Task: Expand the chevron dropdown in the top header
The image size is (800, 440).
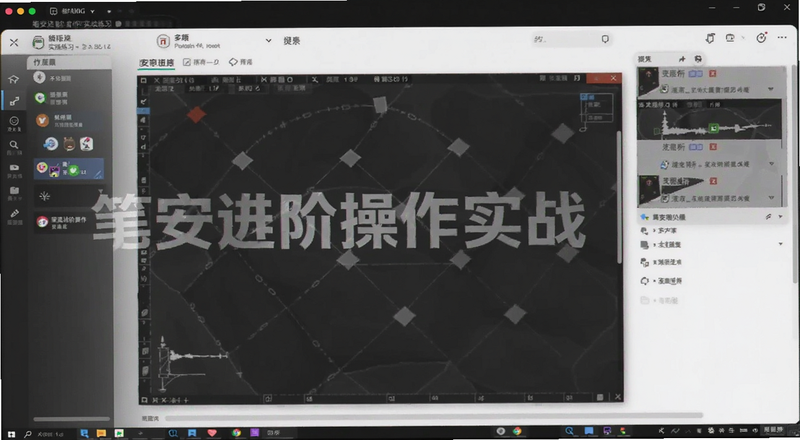Action: pos(268,40)
